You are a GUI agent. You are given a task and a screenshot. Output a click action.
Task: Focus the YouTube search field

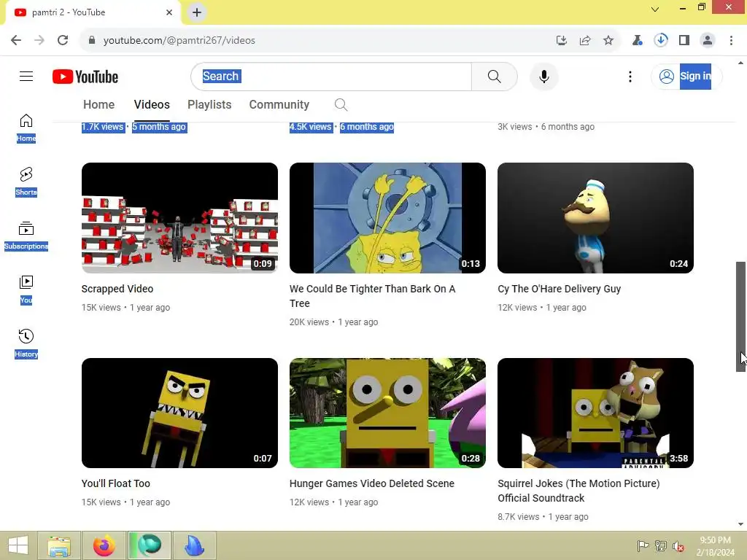[x=331, y=76]
